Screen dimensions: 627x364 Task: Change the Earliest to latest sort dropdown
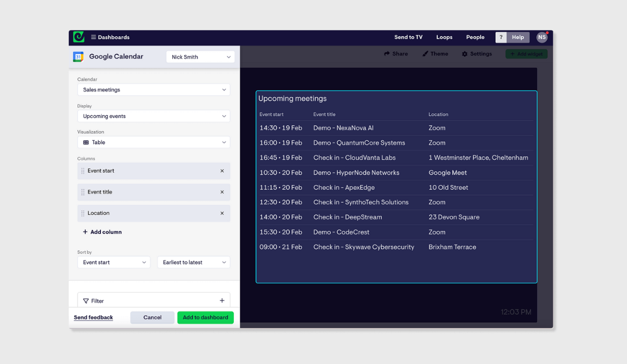tap(194, 262)
